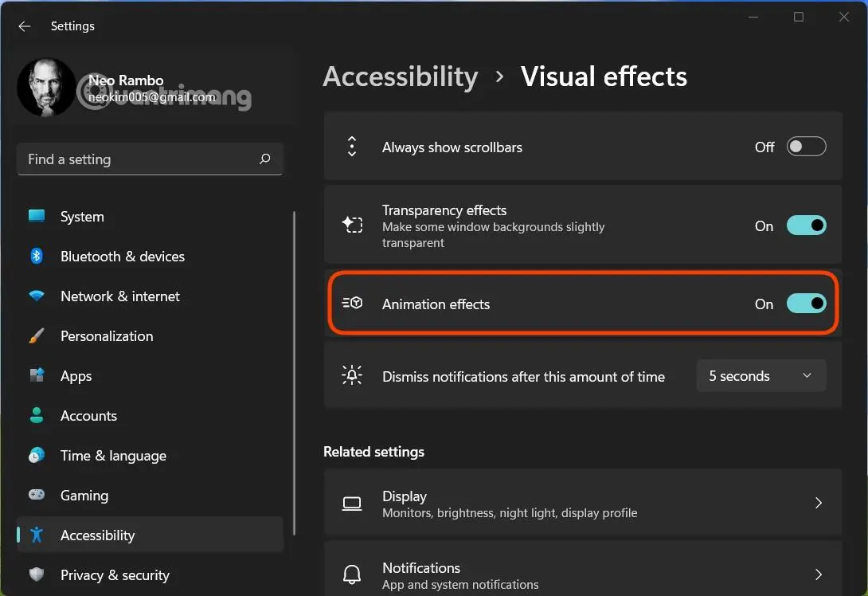The height and width of the screenshot is (596, 868).
Task: Click the Time & language globe icon
Action: 37,455
